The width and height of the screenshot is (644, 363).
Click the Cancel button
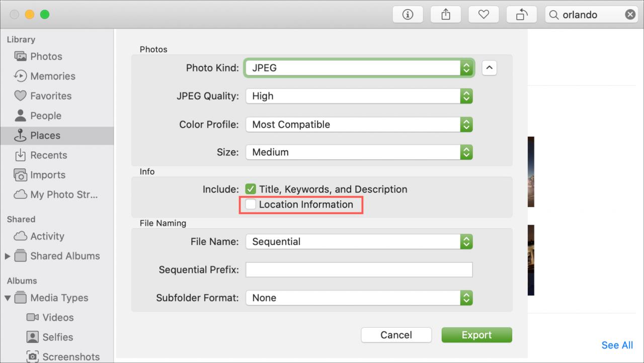(396, 335)
